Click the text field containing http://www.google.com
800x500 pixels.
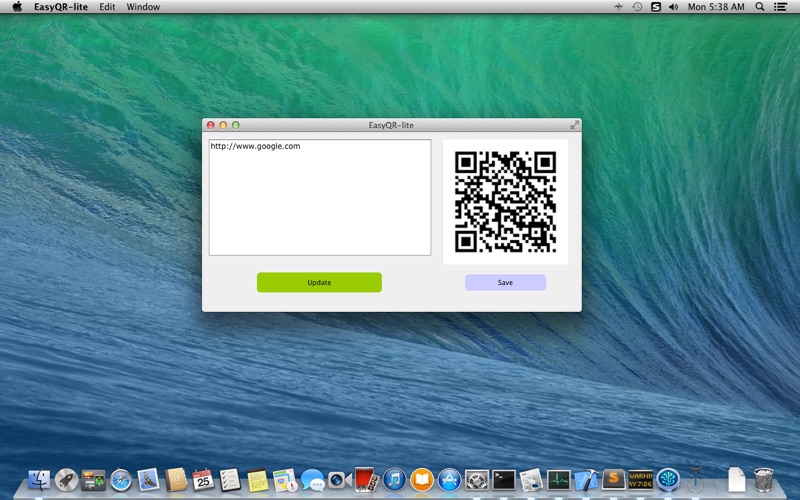320,197
